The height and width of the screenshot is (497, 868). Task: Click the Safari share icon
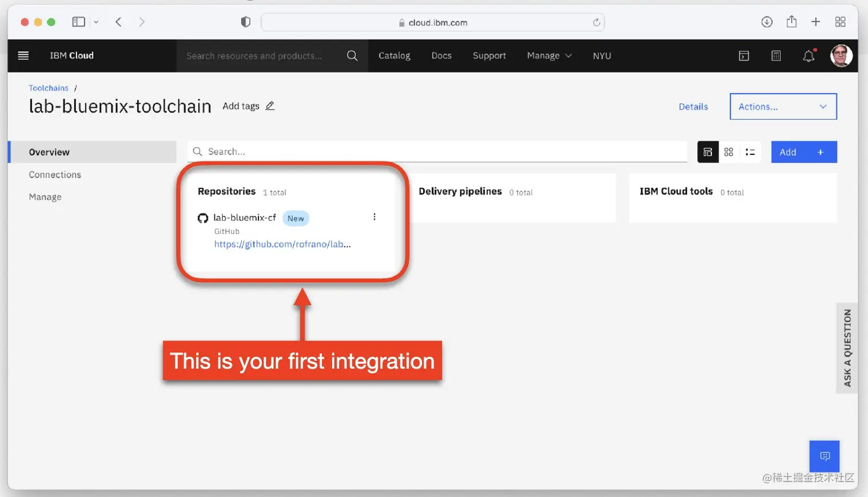792,21
